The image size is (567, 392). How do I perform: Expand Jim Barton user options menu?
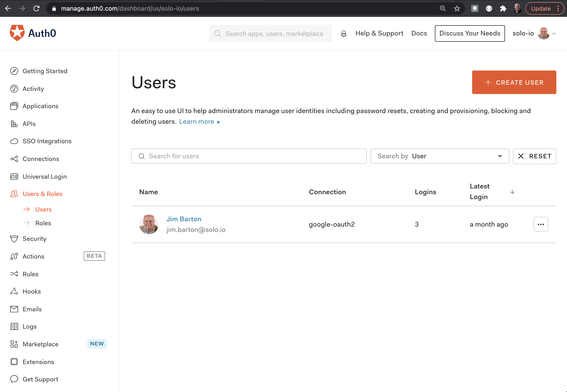pos(541,224)
